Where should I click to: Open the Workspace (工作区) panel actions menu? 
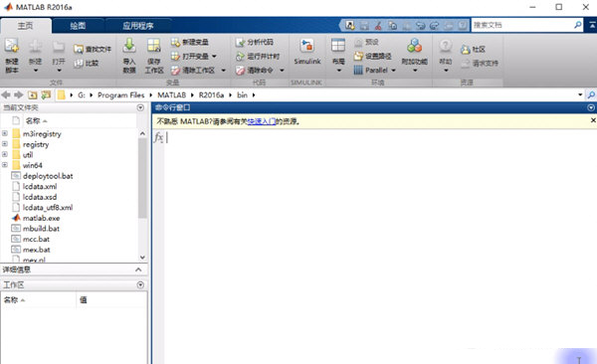tap(140, 284)
